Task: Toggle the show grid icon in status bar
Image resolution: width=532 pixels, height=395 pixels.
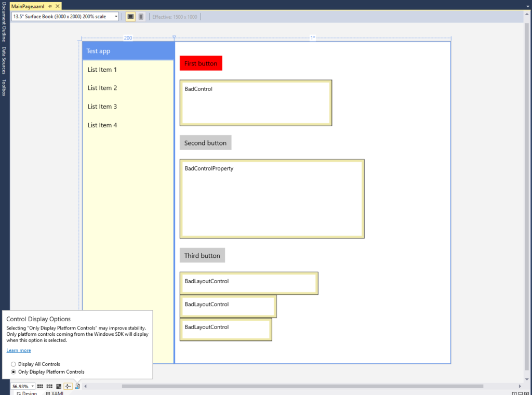Action: tap(40, 386)
